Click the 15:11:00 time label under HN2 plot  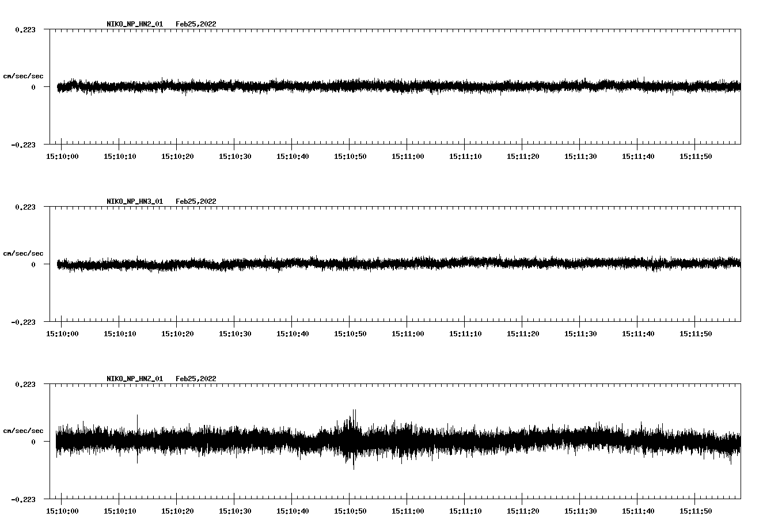tap(408, 157)
